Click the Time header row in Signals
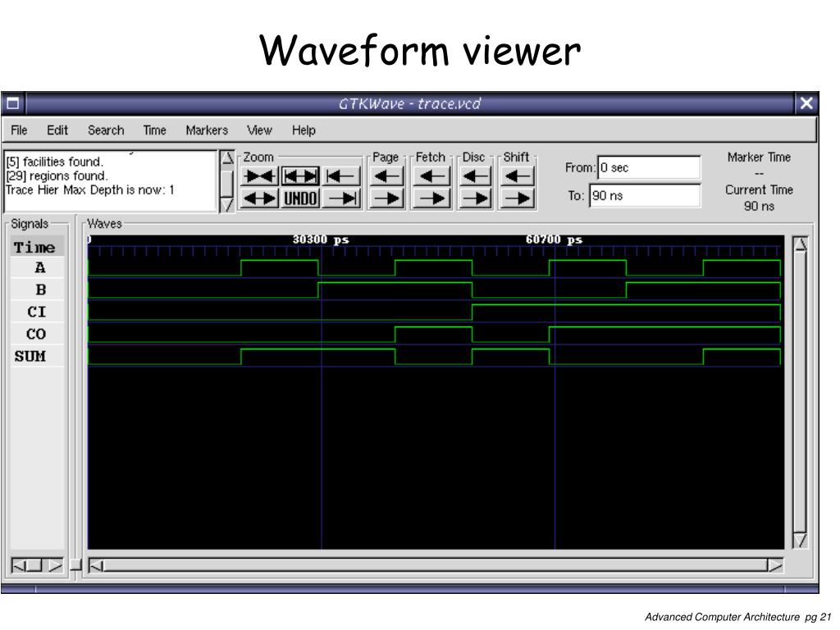The image size is (840, 630). 37,247
